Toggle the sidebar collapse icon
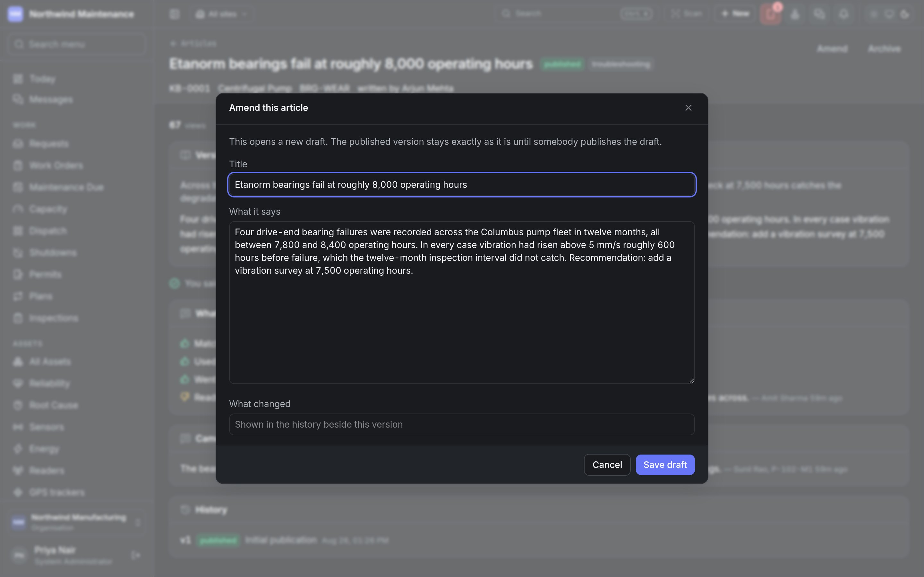This screenshot has height=577, width=924. tap(175, 14)
